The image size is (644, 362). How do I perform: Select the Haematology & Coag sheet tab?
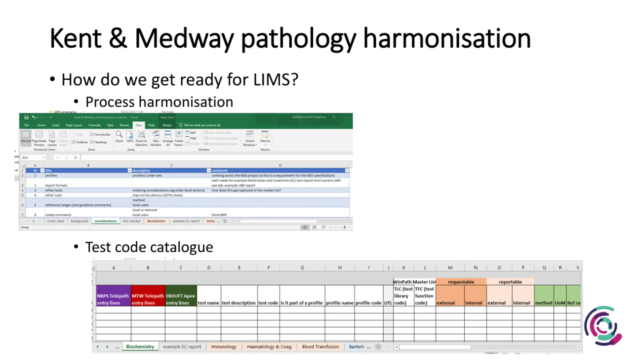tap(269, 347)
